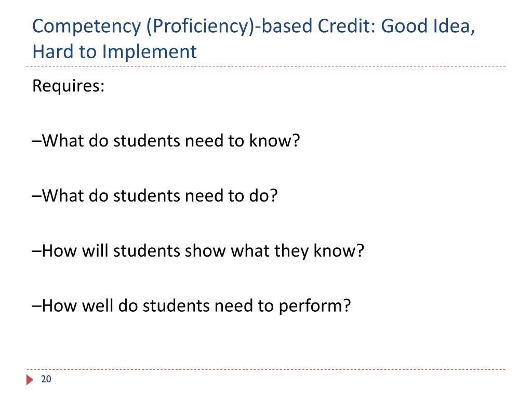This screenshot has width=532, height=399.
Task: Click the '(Proficiency)-based' text in title
Action: tap(229, 27)
